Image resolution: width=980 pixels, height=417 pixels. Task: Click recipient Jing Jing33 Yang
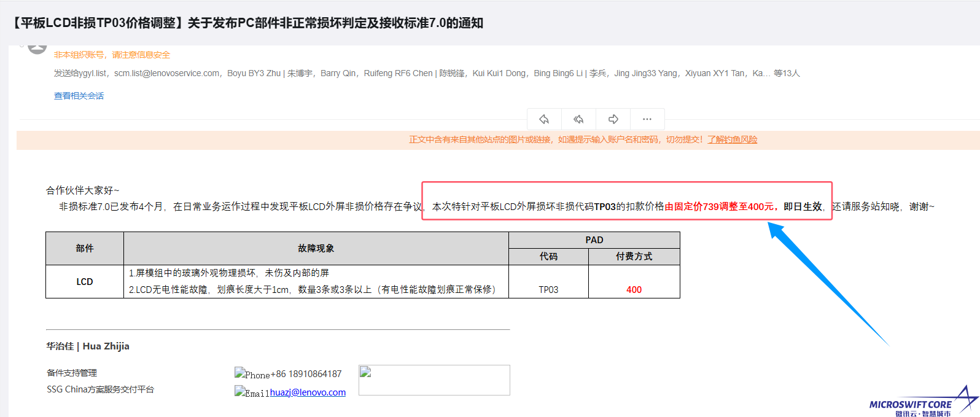coord(645,73)
